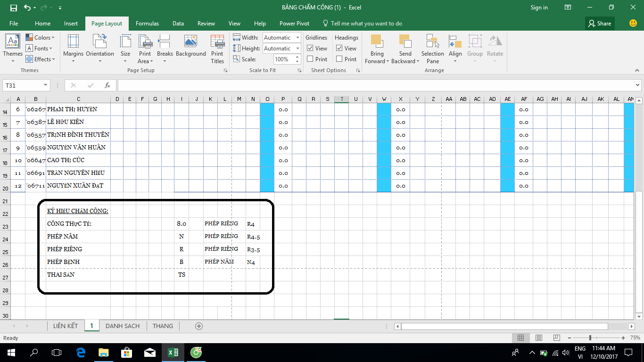Screen dimensions: 644x362
Task: Enable Headings Print checkbox
Action: point(339,59)
